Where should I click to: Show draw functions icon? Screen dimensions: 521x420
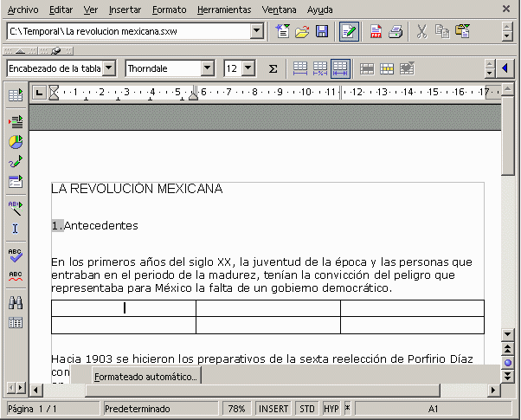(x=16, y=162)
